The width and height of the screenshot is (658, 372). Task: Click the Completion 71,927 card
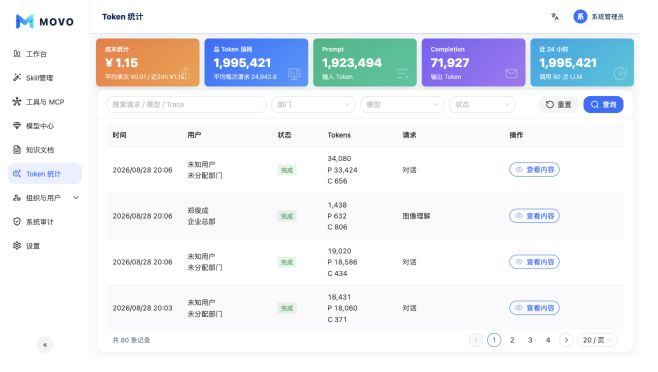click(473, 63)
